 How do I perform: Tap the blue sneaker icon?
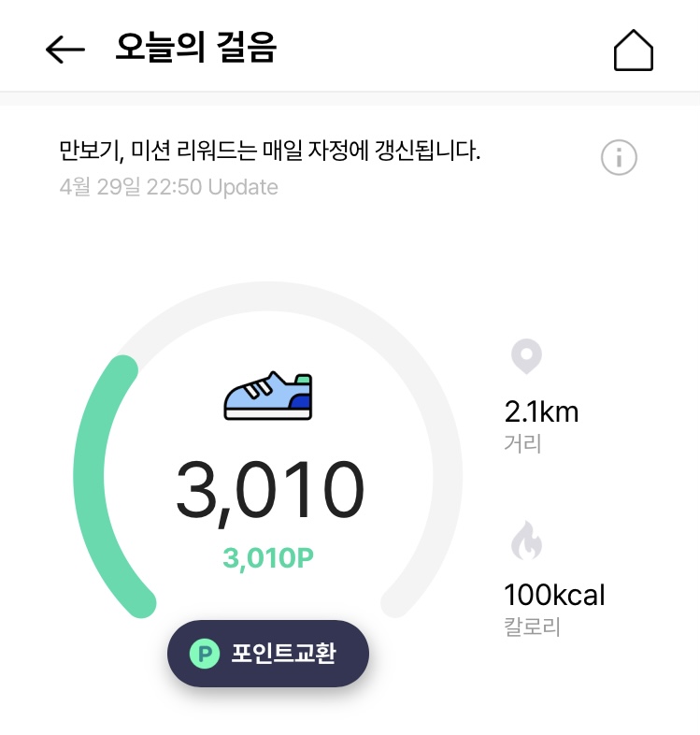click(x=268, y=396)
